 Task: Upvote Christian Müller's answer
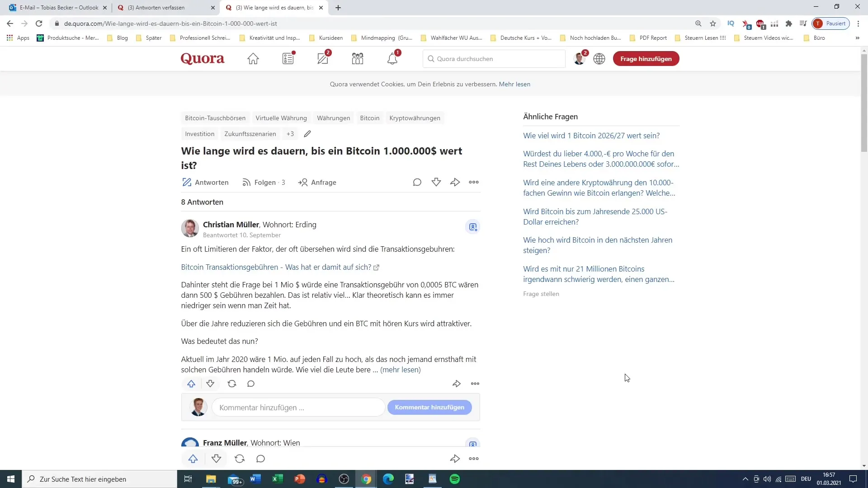(x=191, y=384)
